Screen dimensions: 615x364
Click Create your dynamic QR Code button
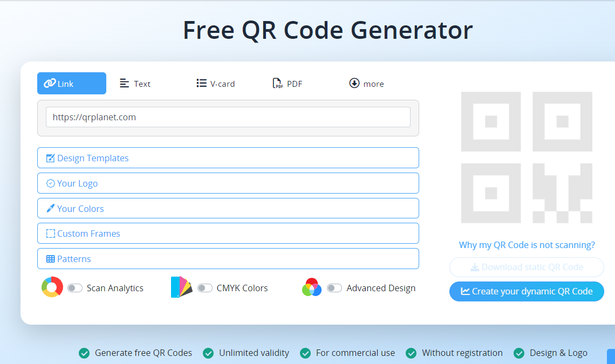coord(527,291)
